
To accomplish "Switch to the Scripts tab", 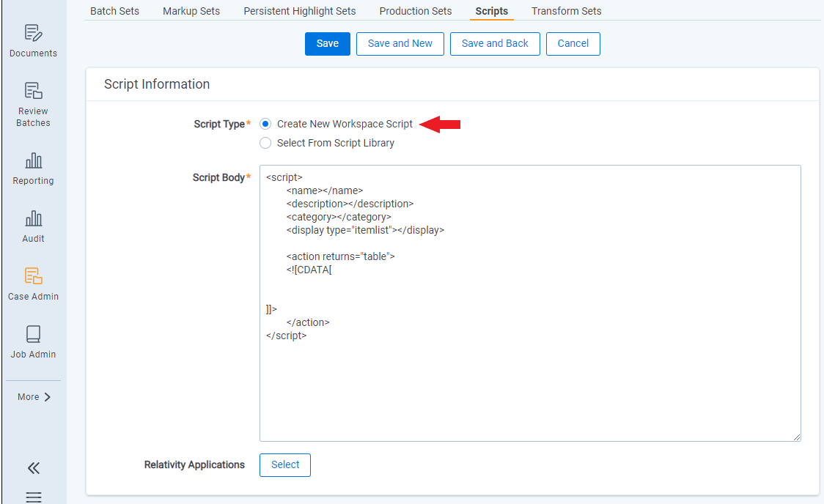I will click(x=492, y=11).
